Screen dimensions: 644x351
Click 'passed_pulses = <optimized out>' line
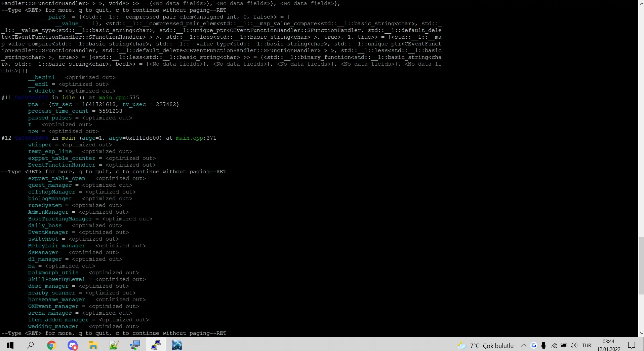80,118
